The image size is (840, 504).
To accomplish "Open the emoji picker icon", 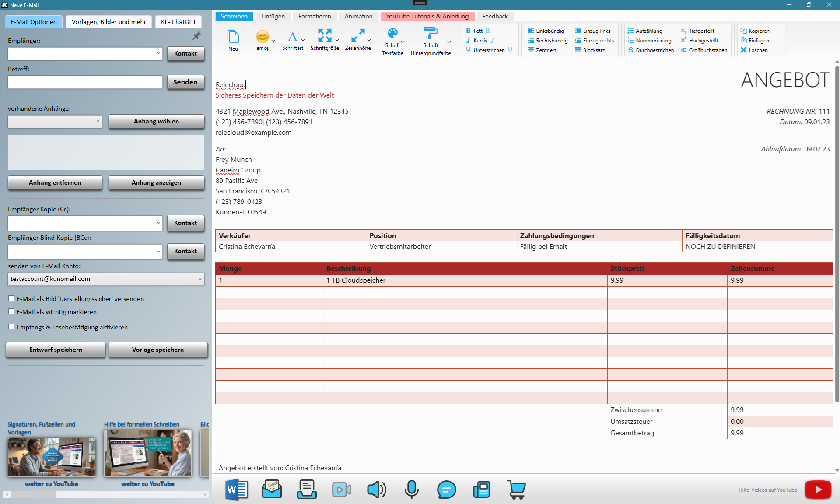I will coord(262,36).
